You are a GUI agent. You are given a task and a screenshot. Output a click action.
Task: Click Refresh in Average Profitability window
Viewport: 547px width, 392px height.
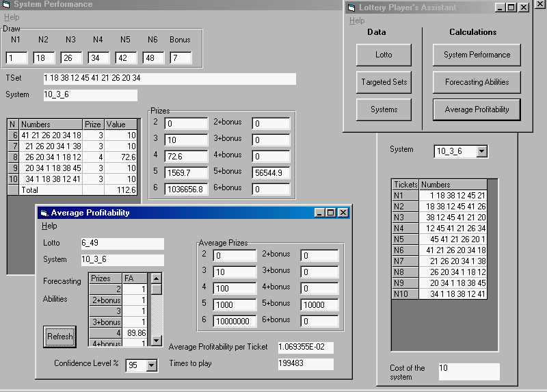(59, 337)
